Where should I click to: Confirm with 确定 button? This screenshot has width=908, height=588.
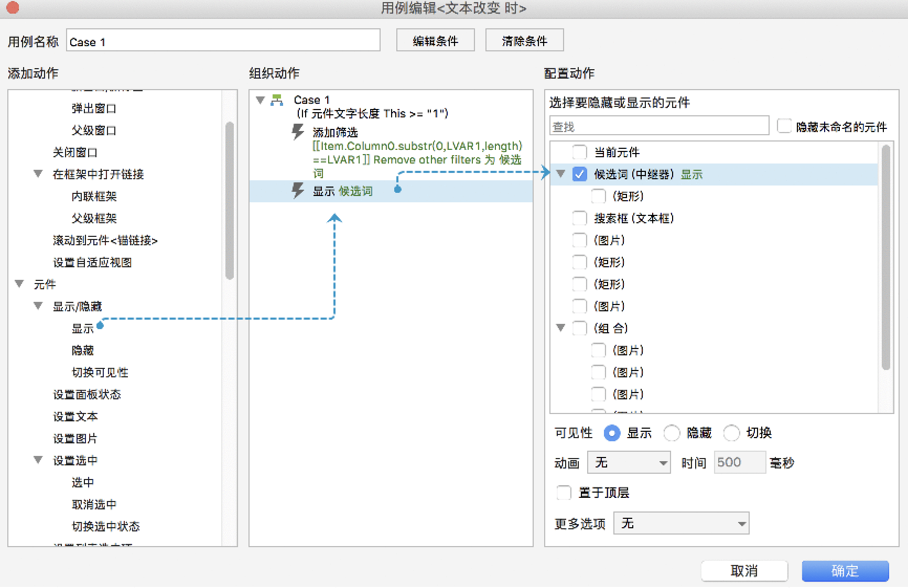pyautogui.click(x=845, y=571)
